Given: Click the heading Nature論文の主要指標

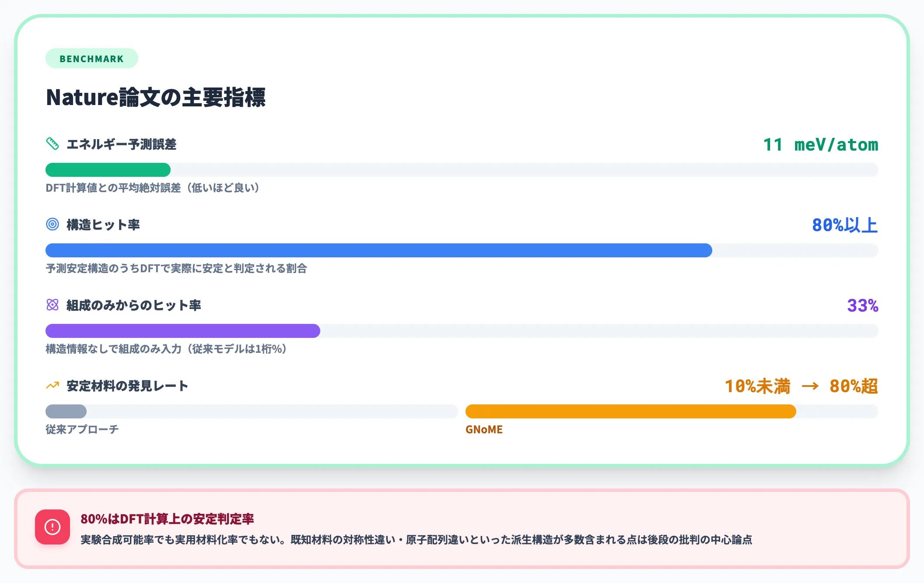Looking at the screenshot, I should (156, 97).
